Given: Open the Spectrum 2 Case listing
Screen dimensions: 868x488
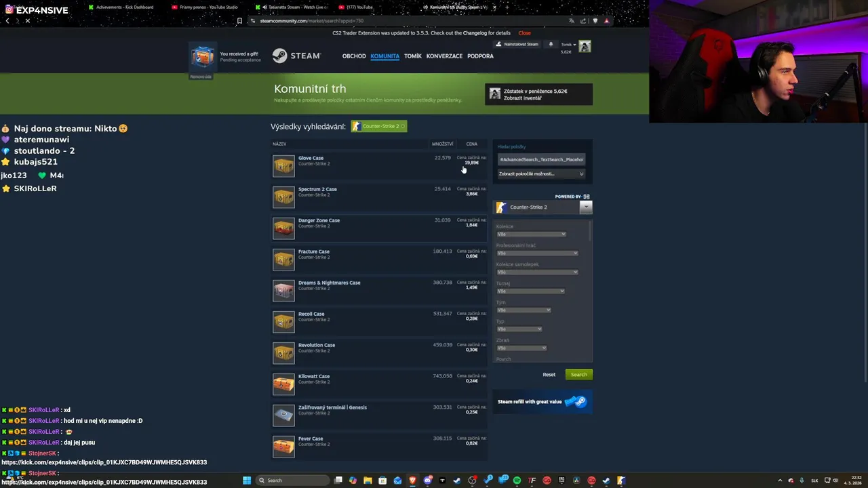Looking at the screenshot, I should 380,197.
